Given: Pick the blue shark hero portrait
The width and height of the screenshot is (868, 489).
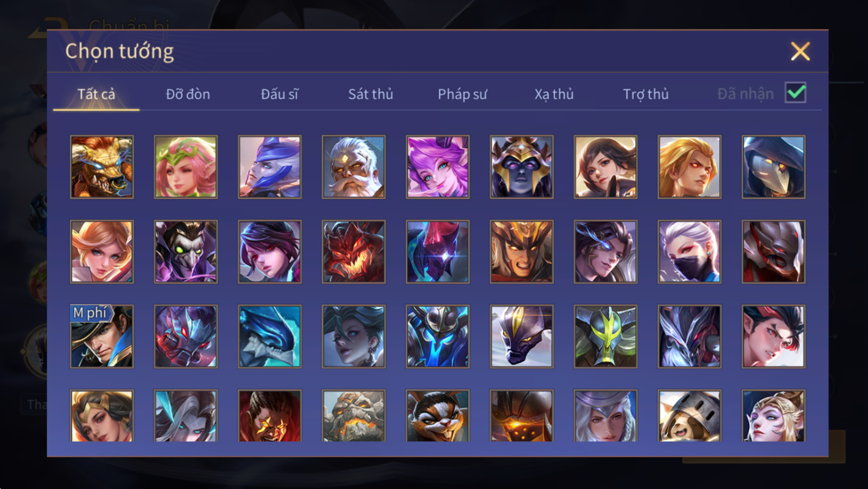Looking at the screenshot, I should tap(270, 336).
